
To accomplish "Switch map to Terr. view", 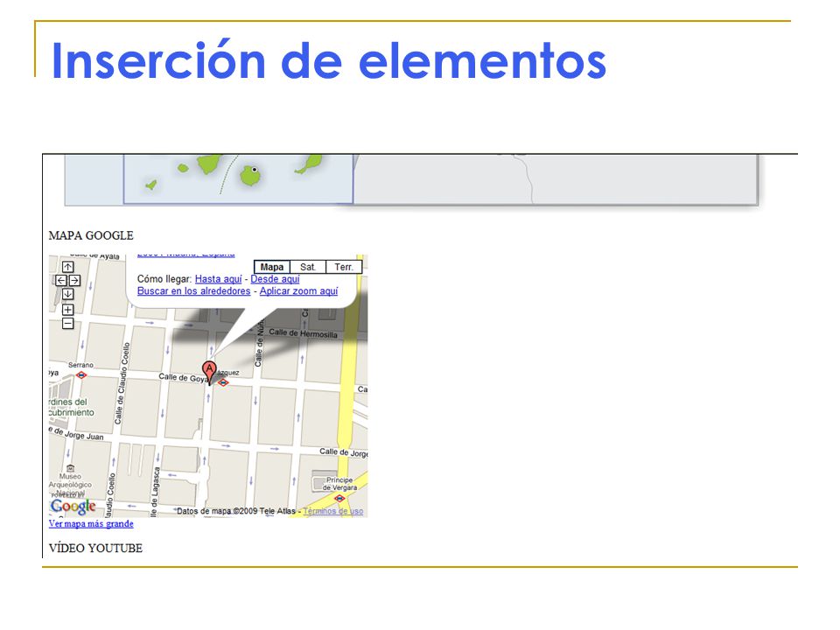I will [x=344, y=267].
